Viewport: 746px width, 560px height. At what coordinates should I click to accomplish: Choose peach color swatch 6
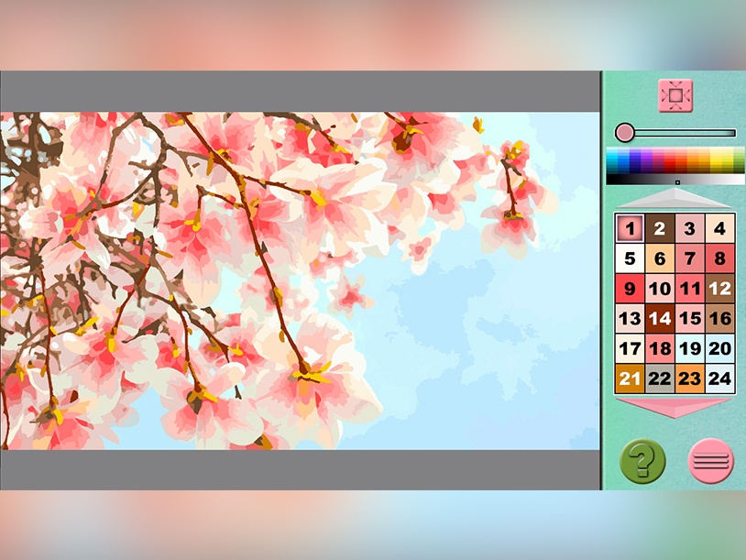[660, 258]
